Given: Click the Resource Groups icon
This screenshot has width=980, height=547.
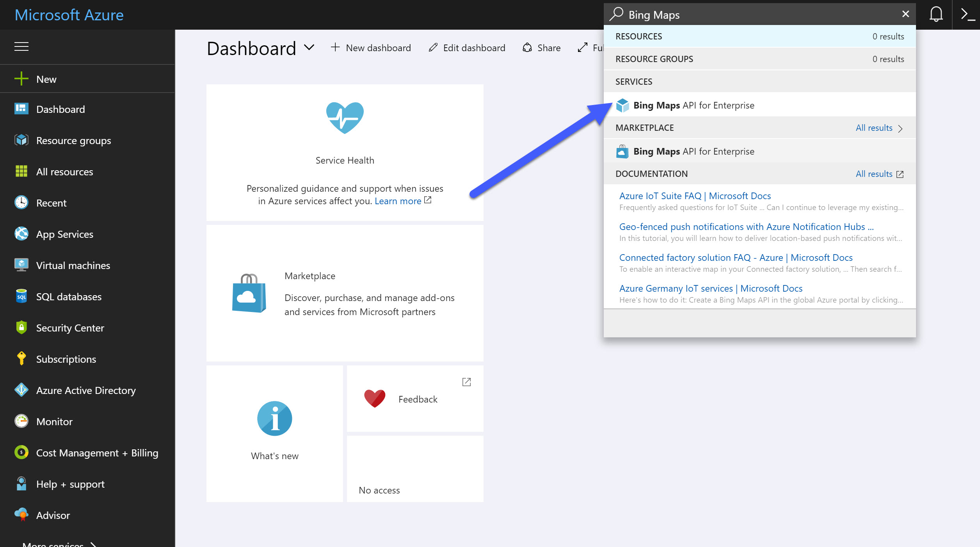Looking at the screenshot, I should tap(21, 139).
